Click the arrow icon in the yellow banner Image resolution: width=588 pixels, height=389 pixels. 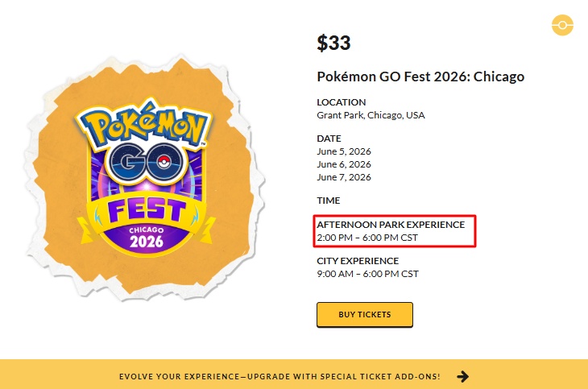[x=463, y=376]
